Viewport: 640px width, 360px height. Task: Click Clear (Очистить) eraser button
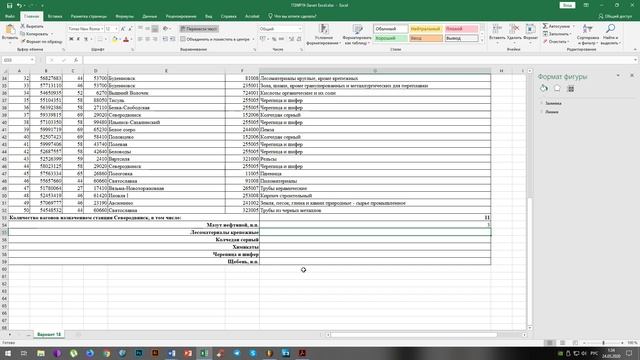tap(556, 42)
